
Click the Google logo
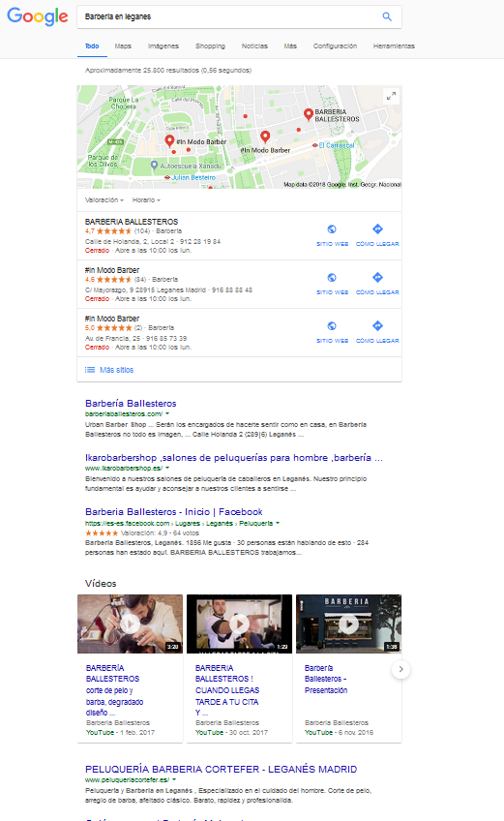(x=37, y=16)
